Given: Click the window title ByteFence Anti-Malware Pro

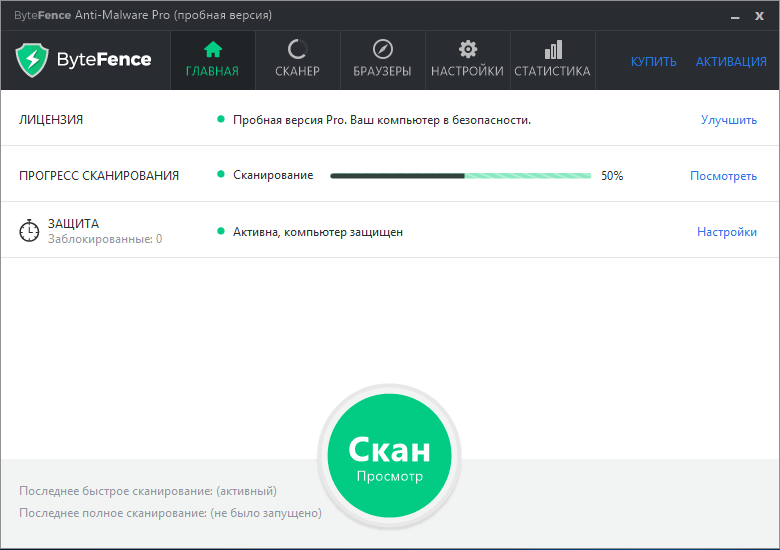Looking at the screenshot, I should coord(143,15).
